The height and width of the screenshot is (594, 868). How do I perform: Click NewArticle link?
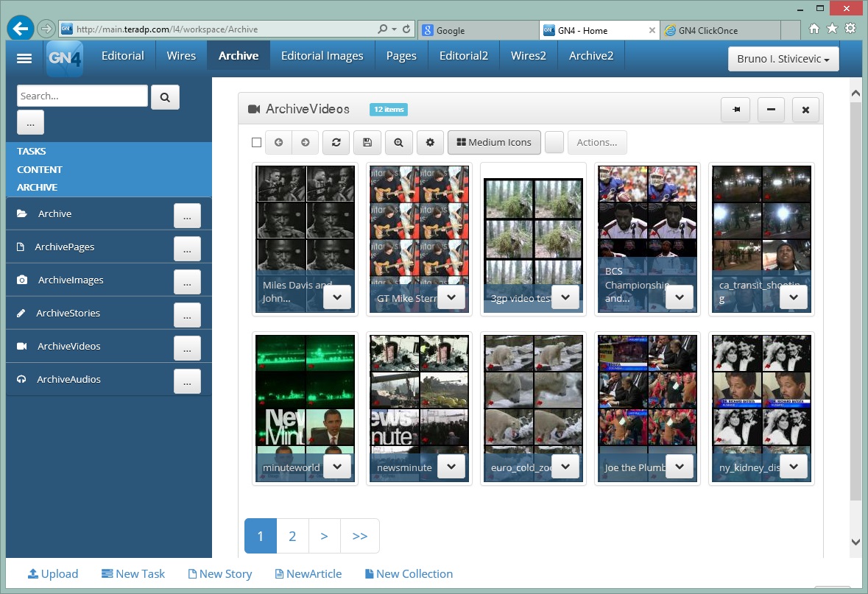tap(308, 574)
